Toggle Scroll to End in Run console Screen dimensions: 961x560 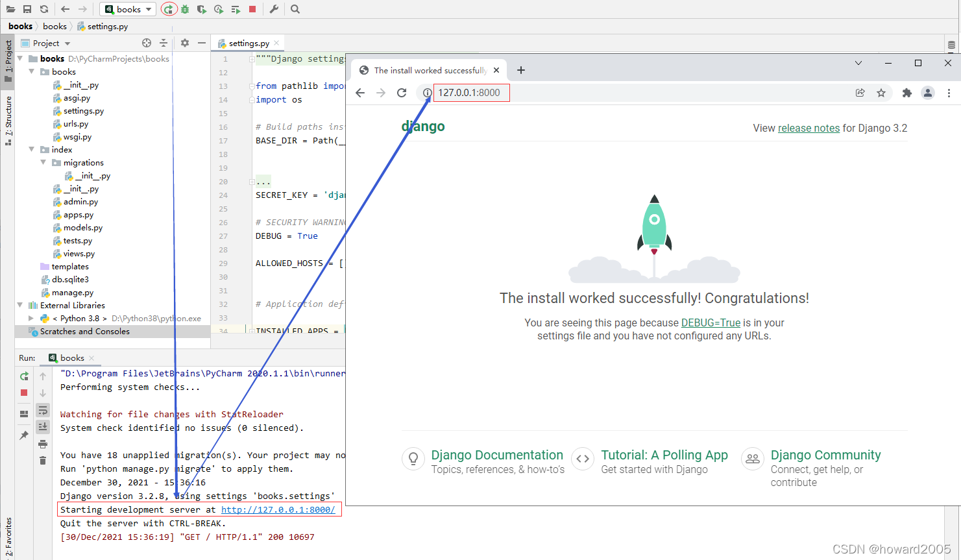pyautogui.click(x=43, y=426)
